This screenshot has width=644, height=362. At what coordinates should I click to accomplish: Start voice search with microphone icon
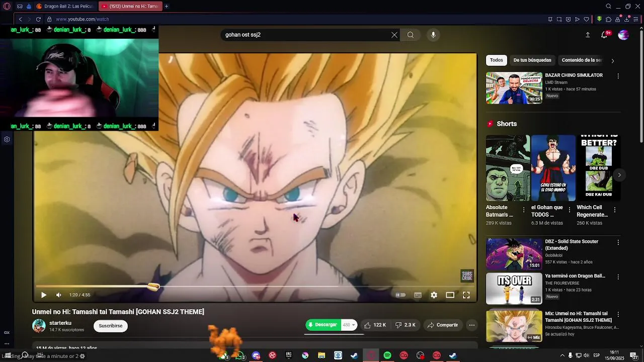pyautogui.click(x=433, y=35)
